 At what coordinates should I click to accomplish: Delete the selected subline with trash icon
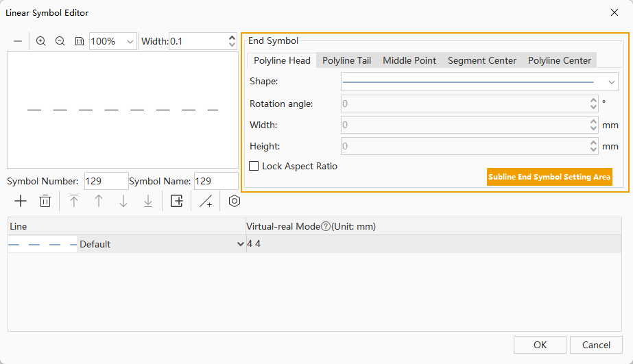(x=45, y=201)
